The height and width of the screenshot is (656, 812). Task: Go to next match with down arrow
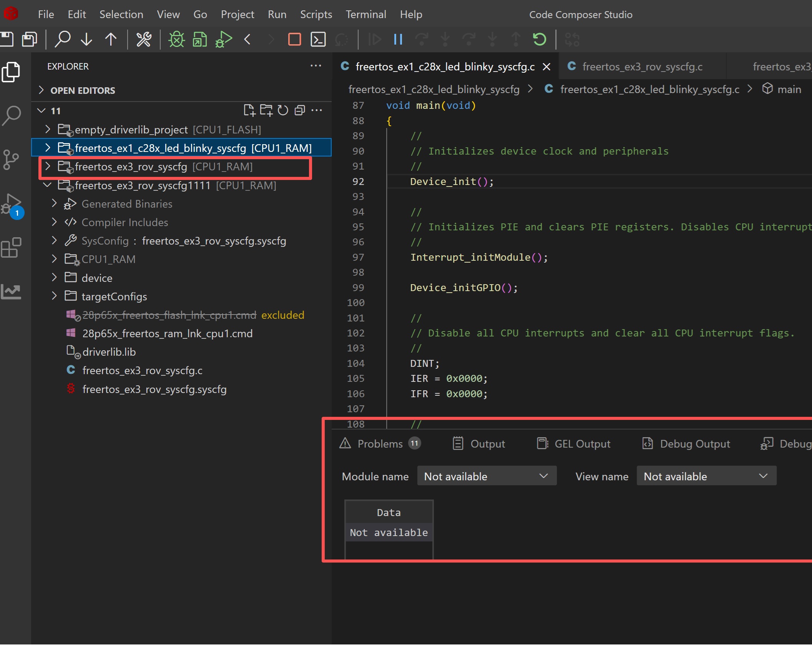[x=86, y=39]
